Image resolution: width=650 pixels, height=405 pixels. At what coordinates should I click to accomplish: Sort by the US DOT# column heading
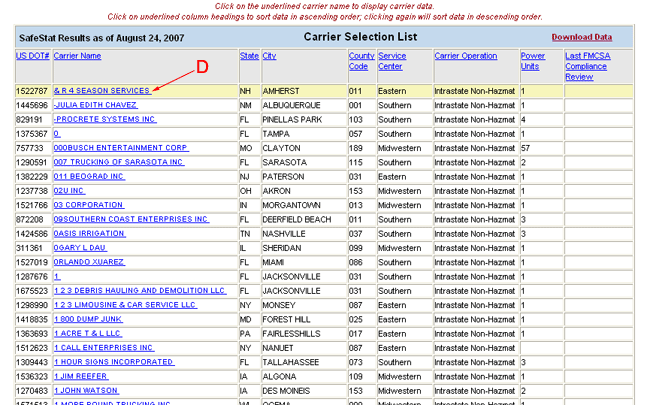pos(33,56)
